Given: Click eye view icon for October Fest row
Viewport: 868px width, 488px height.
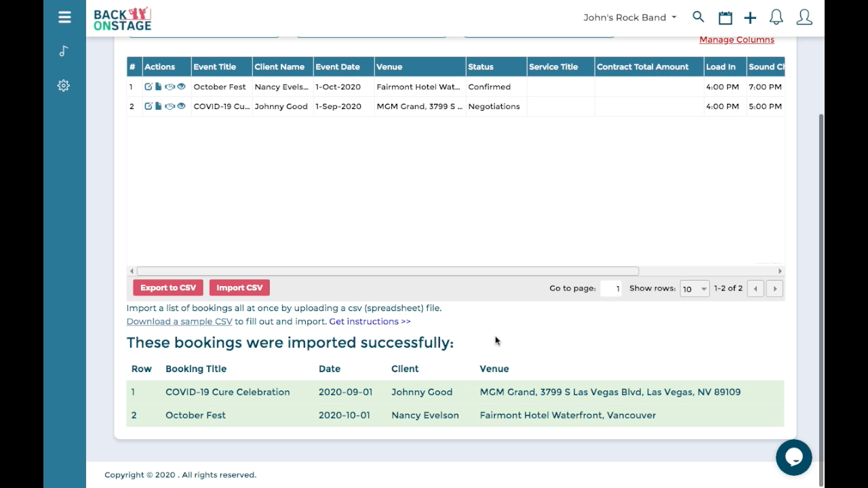Looking at the screenshot, I should (x=181, y=87).
